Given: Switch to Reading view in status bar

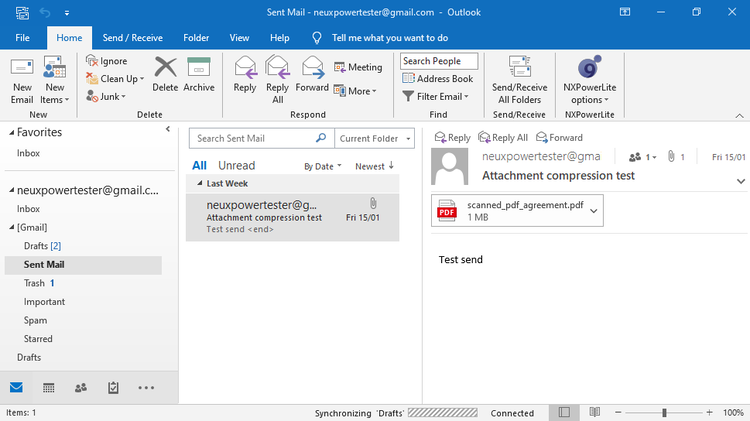Looking at the screenshot, I should 595,412.
